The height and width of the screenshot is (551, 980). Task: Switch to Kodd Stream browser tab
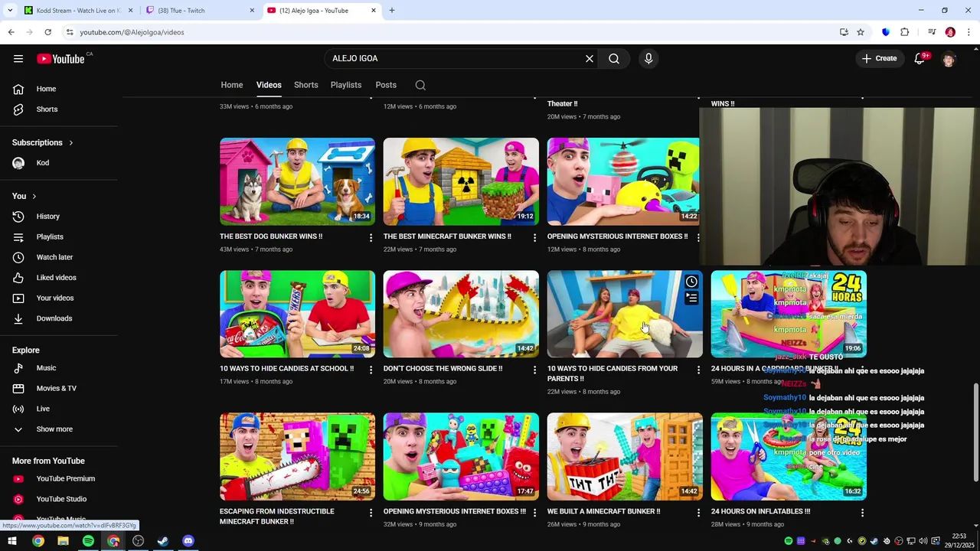coord(77,11)
